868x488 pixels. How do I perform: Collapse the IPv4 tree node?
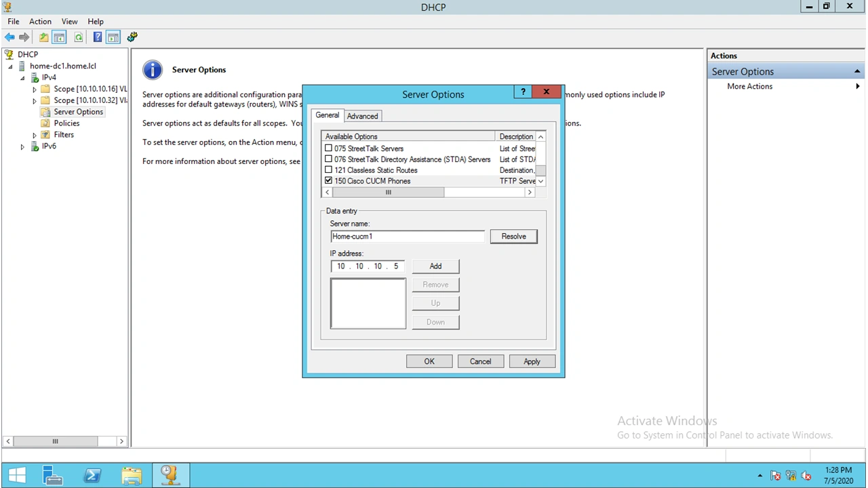coord(22,78)
